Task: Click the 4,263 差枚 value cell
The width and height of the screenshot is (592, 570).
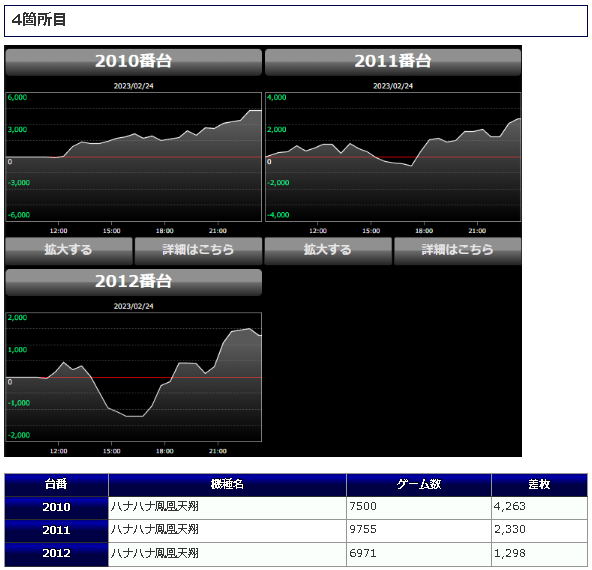Action: (539, 508)
